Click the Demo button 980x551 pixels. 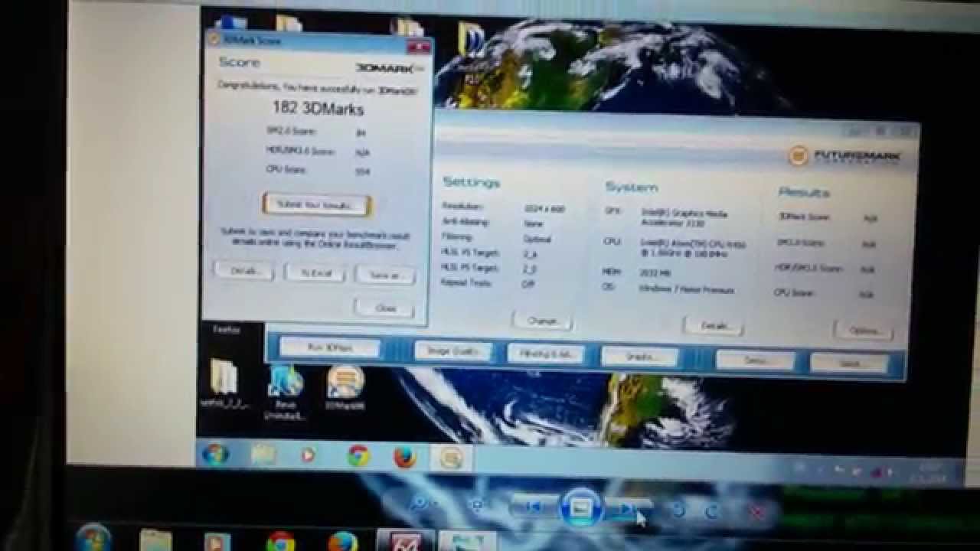(x=755, y=360)
